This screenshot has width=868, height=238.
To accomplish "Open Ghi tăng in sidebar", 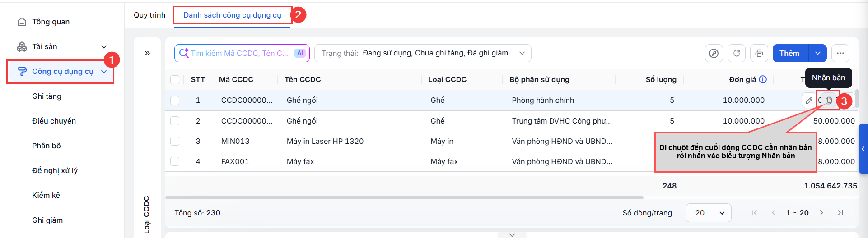I will pos(47,96).
